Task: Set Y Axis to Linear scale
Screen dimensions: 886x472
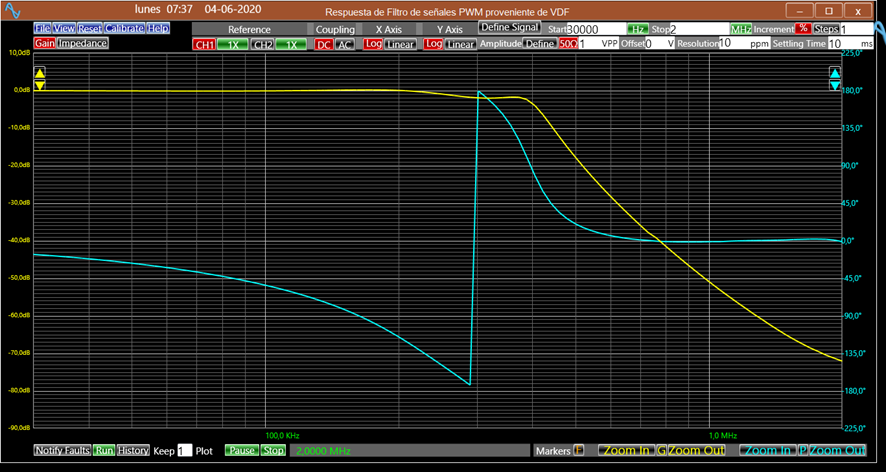Action: pyautogui.click(x=461, y=44)
